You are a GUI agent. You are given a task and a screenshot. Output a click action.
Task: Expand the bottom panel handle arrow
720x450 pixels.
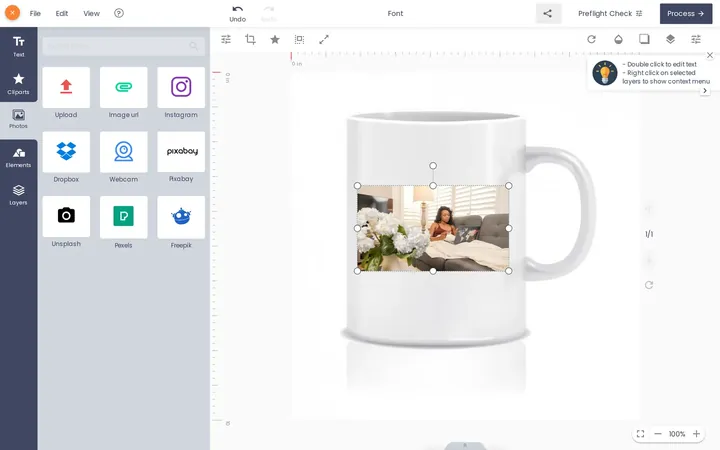click(x=465, y=445)
